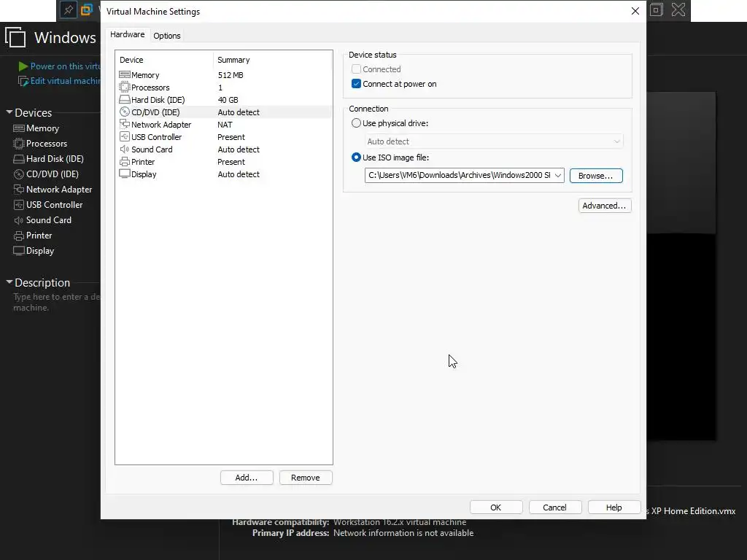
Task: Click the Cancel button
Action: point(555,507)
